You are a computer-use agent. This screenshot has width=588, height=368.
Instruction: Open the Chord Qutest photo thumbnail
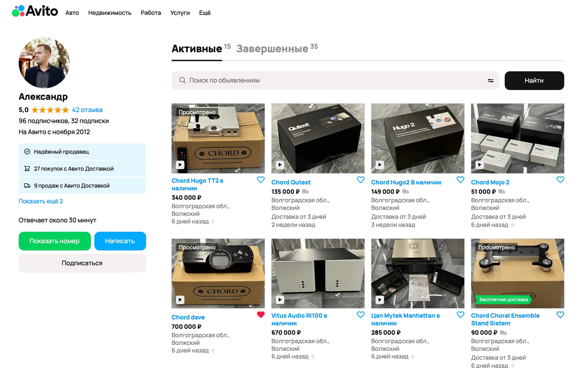[318, 138]
